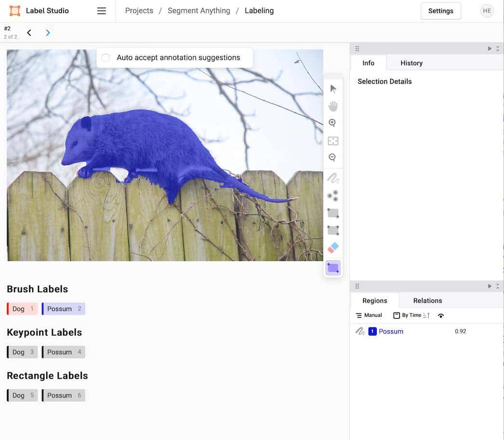Activate the hand pan tool
Viewport: 504px width, 440px height.
pos(333,106)
